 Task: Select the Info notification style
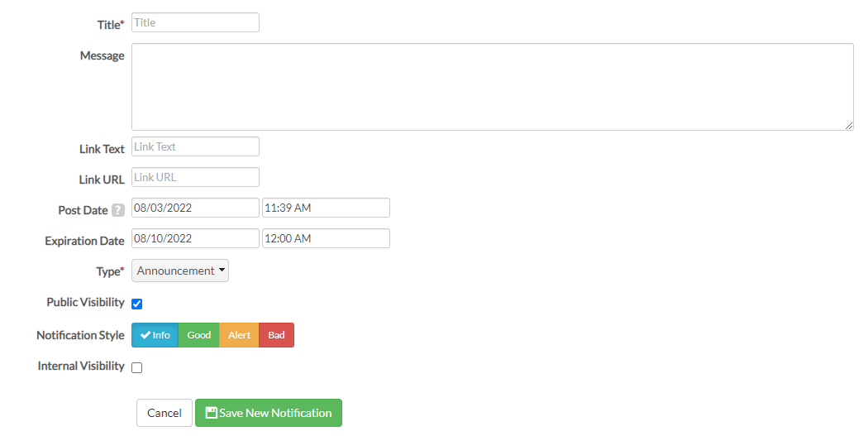(155, 335)
